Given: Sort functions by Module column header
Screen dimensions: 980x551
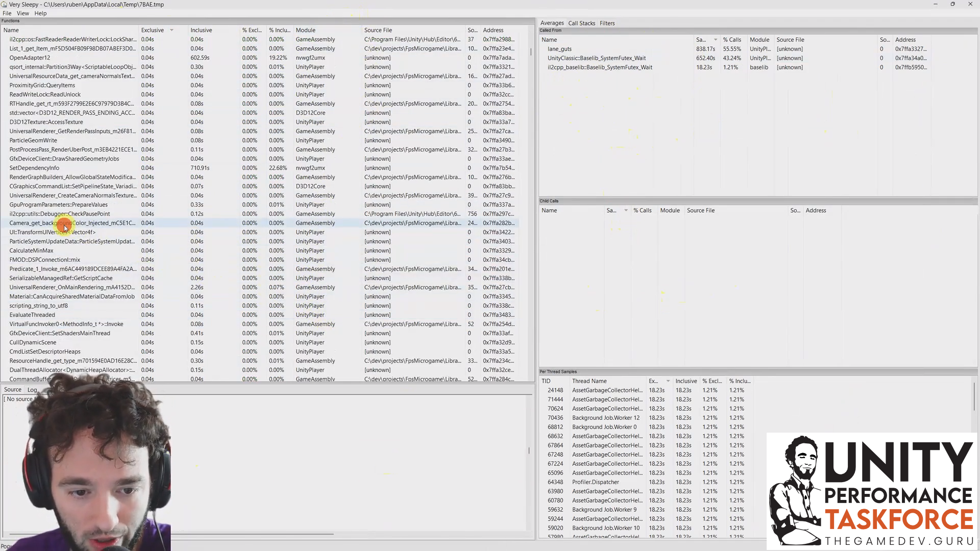Looking at the screenshot, I should 305,30.
